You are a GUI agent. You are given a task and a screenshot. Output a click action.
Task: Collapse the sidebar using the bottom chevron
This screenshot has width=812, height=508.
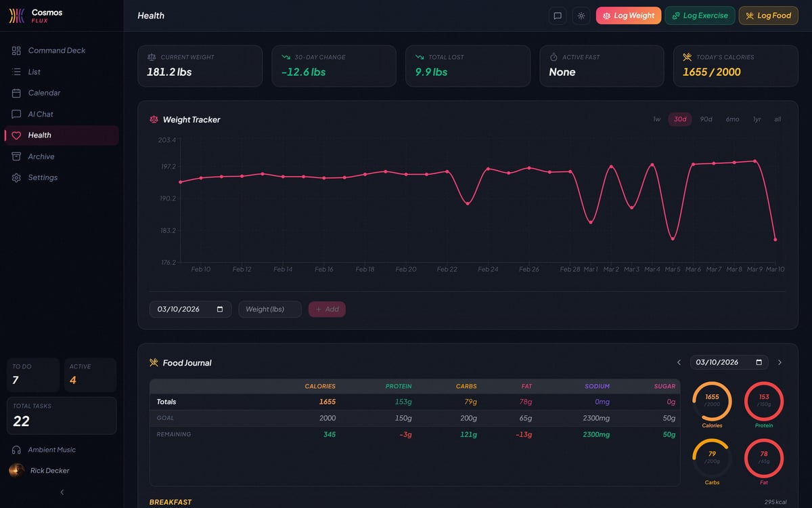pos(61,492)
